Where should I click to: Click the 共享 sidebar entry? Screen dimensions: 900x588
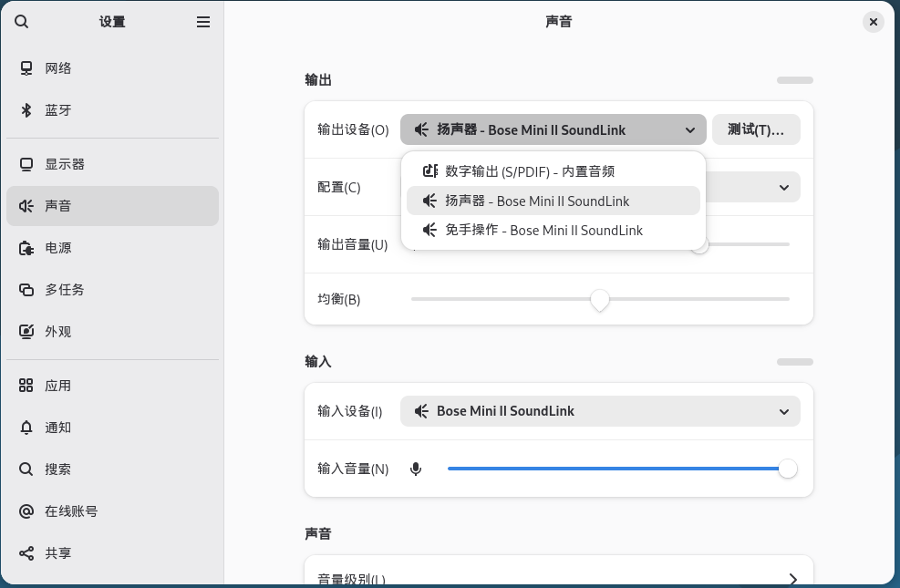click(112, 553)
